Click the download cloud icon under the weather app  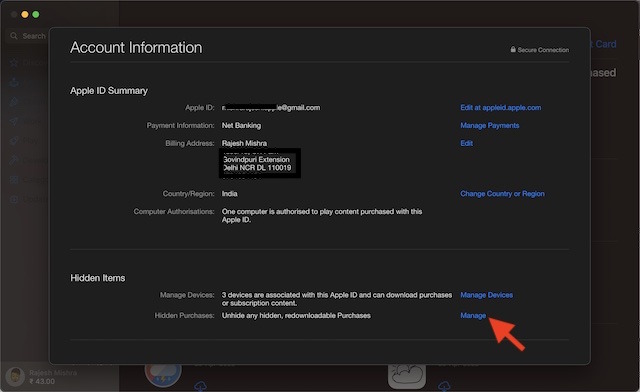tap(200, 385)
